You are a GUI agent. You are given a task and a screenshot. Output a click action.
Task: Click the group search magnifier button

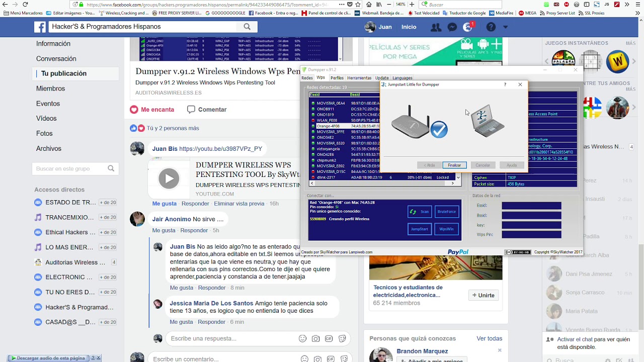(x=247, y=27)
